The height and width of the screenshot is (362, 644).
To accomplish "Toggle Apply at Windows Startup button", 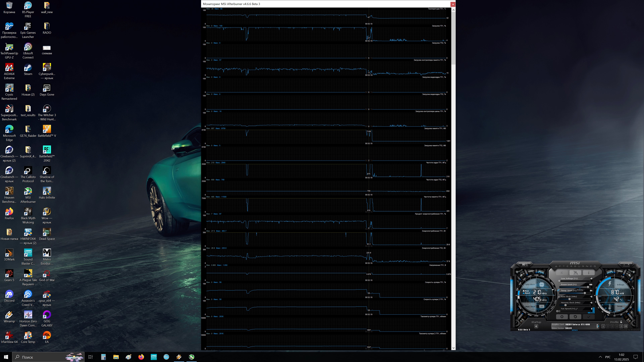I will click(x=536, y=326).
